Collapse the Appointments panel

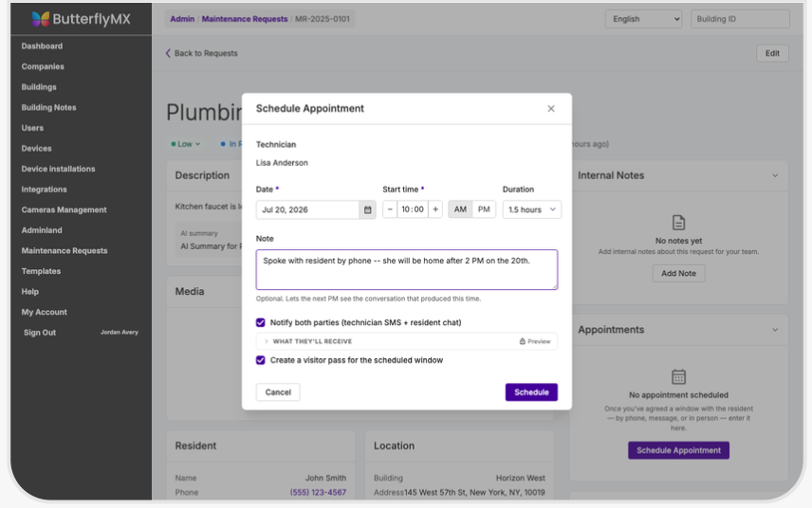[x=775, y=330]
